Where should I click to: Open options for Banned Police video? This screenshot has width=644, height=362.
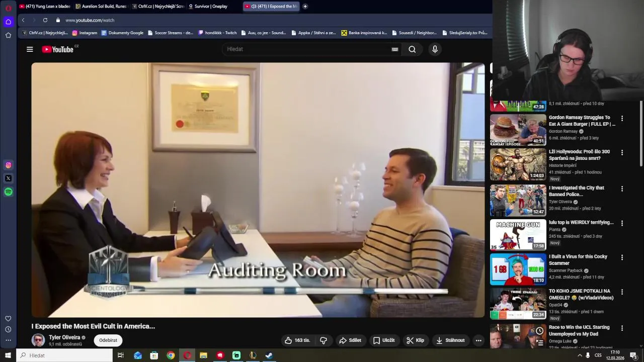(622, 189)
